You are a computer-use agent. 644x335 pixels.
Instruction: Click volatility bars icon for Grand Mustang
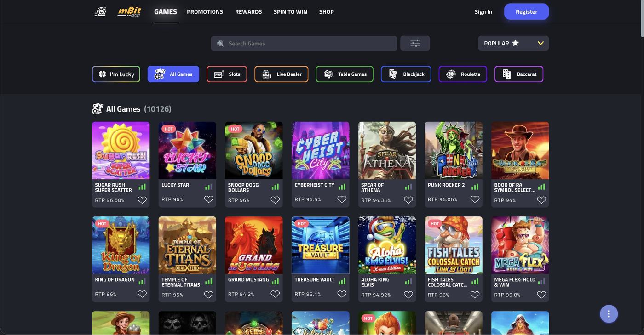(x=275, y=282)
